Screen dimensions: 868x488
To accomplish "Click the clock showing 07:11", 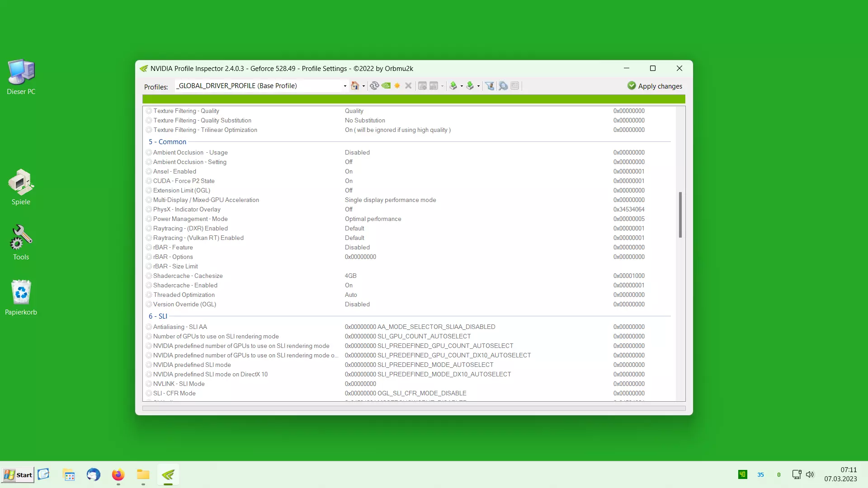I will [x=849, y=470].
